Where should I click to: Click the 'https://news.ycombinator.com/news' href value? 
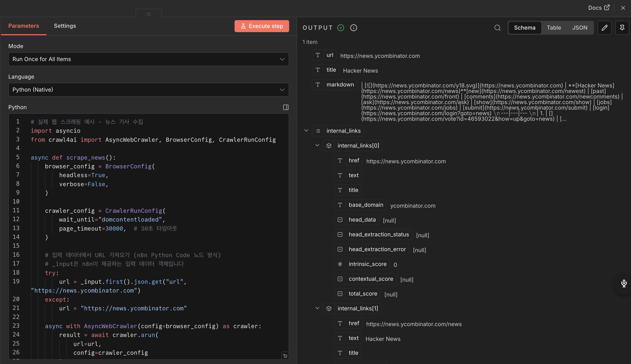(414, 324)
